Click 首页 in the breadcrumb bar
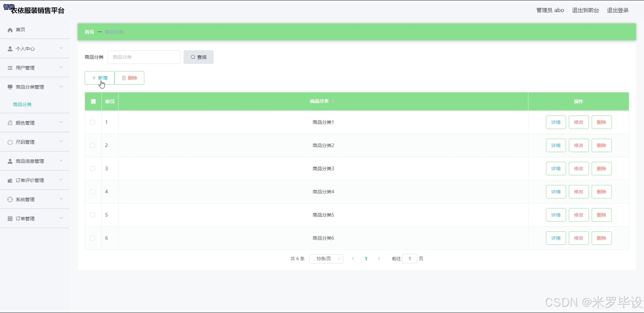 click(x=89, y=32)
